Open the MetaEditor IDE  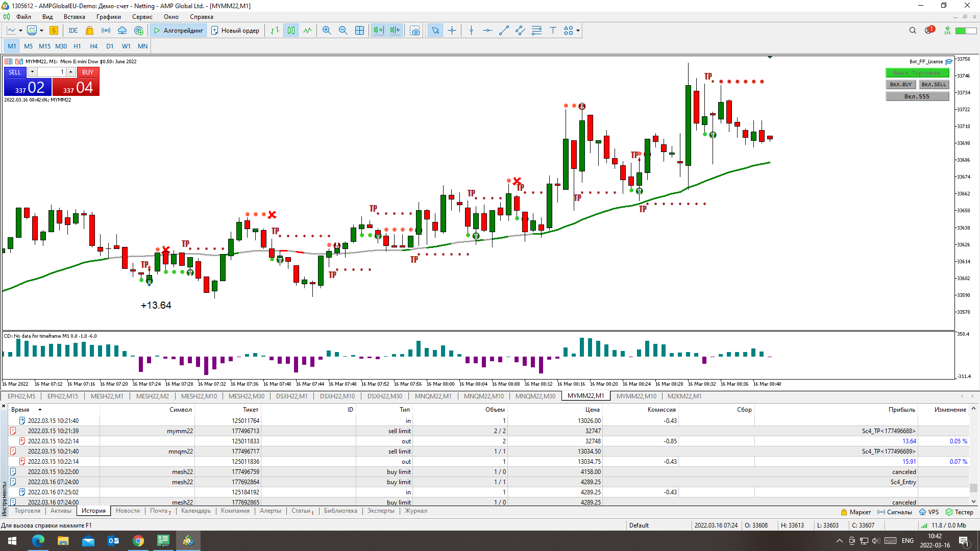73,31
